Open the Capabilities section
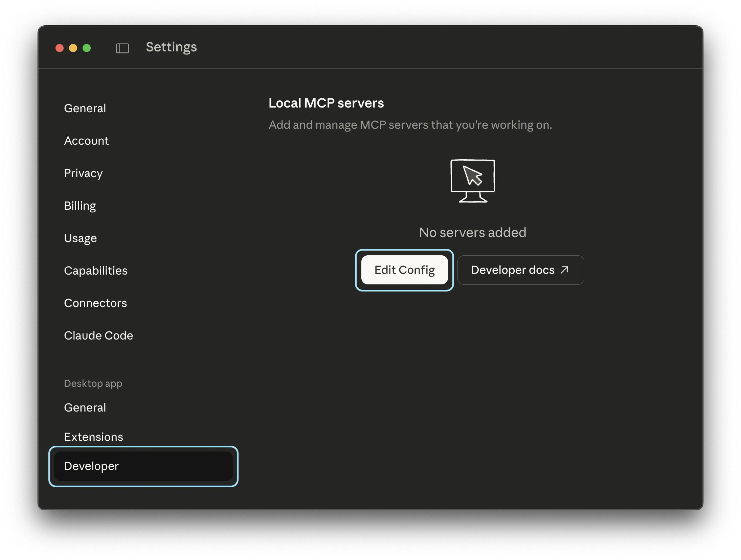 pyautogui.click(x=96, y=270)
